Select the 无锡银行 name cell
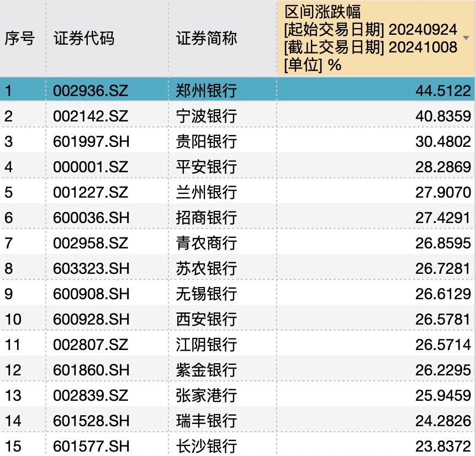This screenshot has height=456, width=476. point(207,294)
